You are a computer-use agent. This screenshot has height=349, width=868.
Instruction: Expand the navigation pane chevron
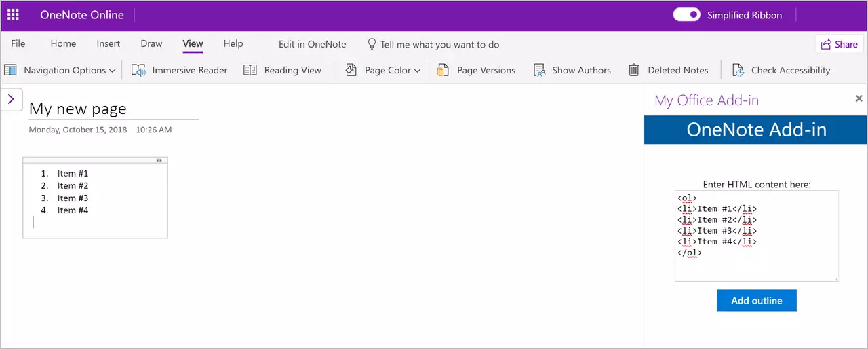pos(11,99)
